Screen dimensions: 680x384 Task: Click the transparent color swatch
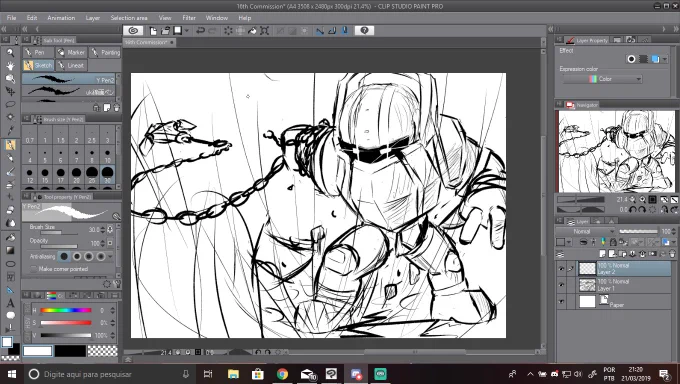click(x=103, y=351)
